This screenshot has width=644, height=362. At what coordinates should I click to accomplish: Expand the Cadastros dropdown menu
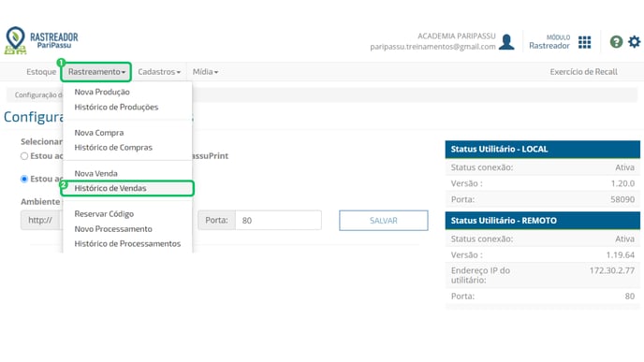(x=159, y=72)
